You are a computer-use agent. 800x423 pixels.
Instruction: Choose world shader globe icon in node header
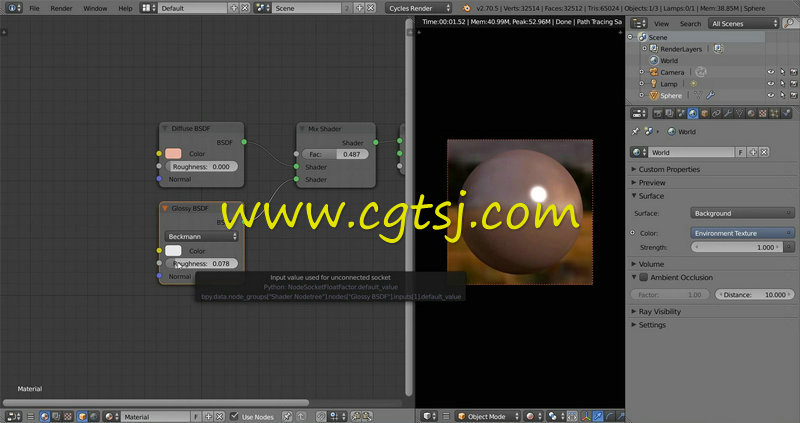[x=94, y=416]
